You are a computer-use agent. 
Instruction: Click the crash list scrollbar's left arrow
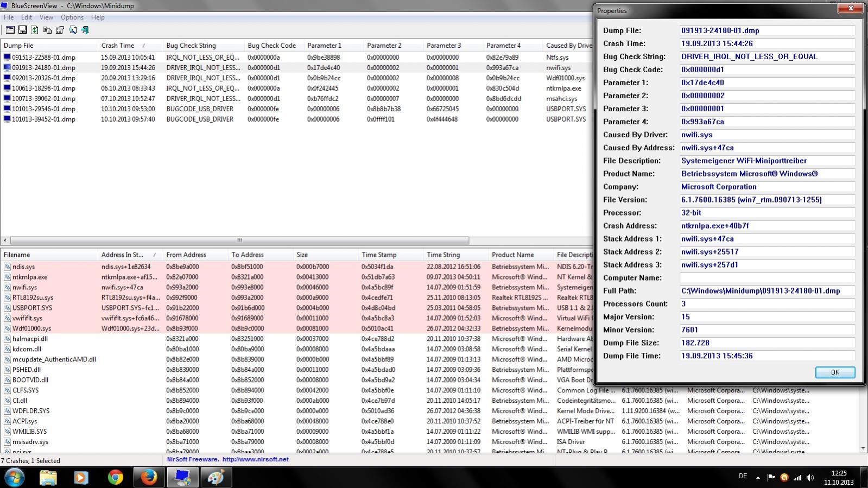point(5,240)
